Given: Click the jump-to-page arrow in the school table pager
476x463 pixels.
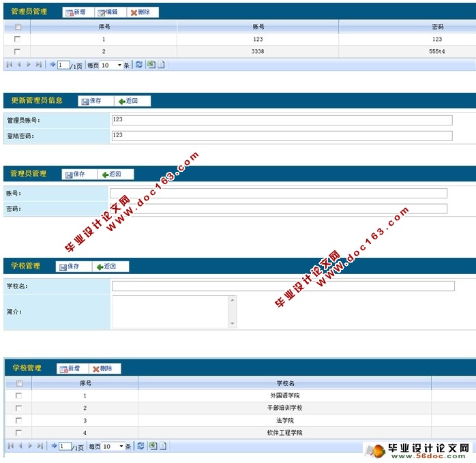Looking at the screenshot, I should [54, 446].
